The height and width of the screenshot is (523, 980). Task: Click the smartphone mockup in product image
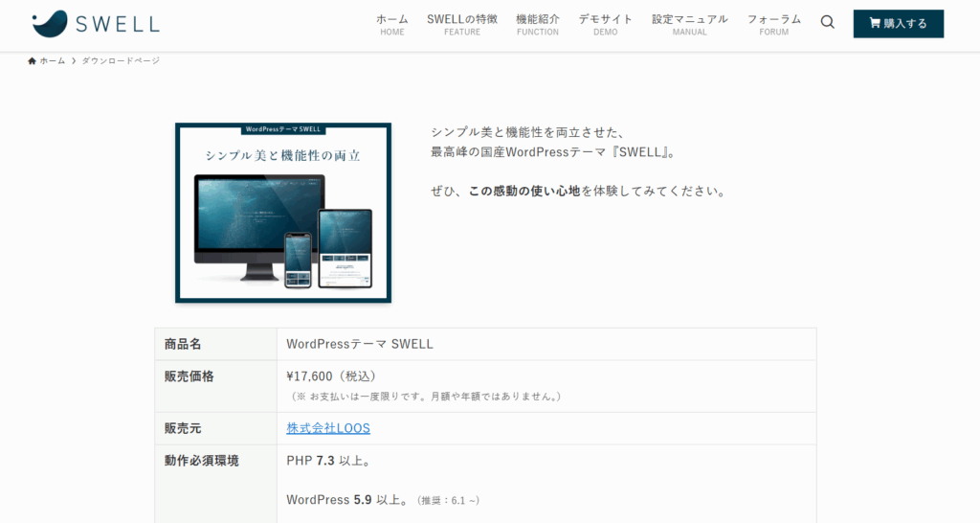point(299,260)
